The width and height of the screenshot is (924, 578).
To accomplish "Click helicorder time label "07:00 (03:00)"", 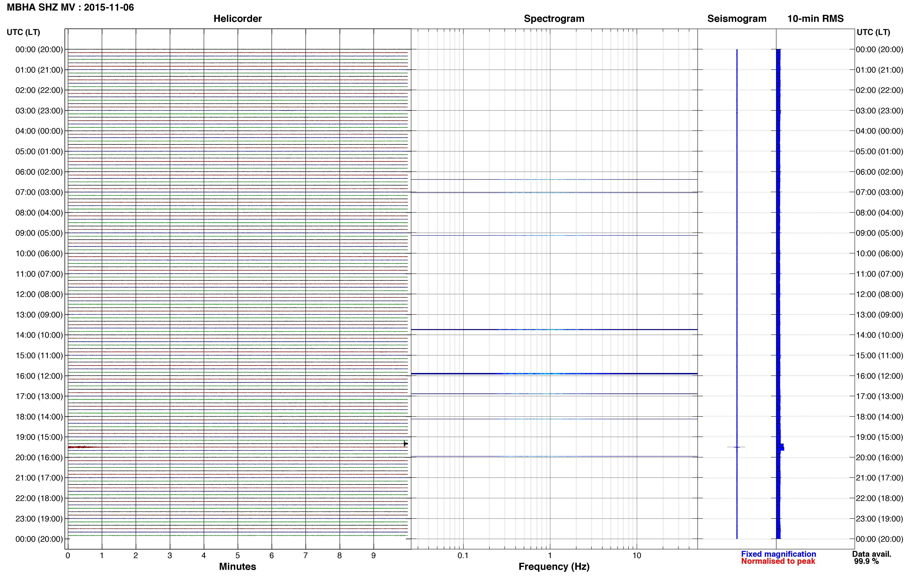I will 39,192.
